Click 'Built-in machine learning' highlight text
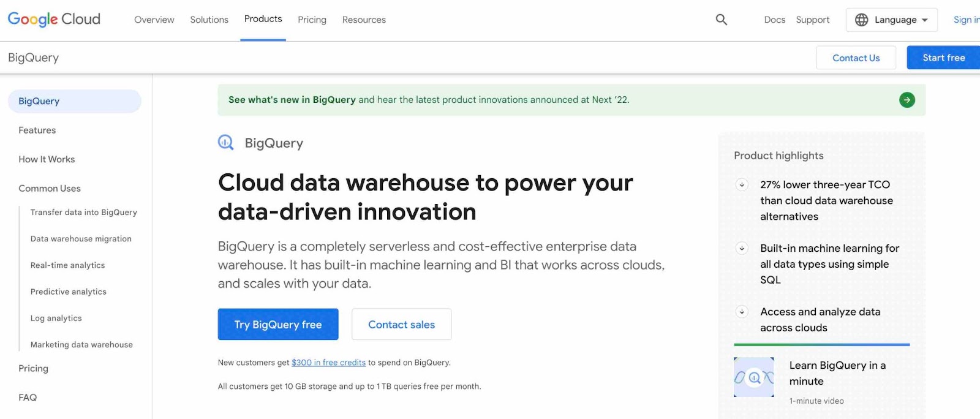The width and height of the screenshot is (980, 419). click(x=829, y=264)
